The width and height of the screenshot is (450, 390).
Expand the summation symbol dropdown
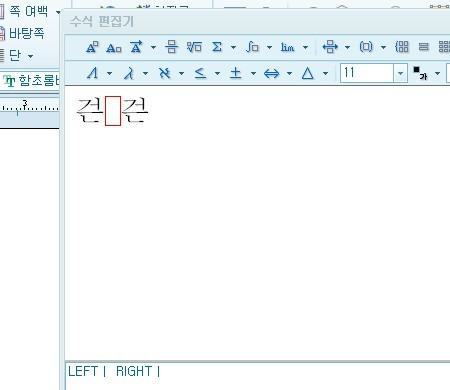coord(233,47)
